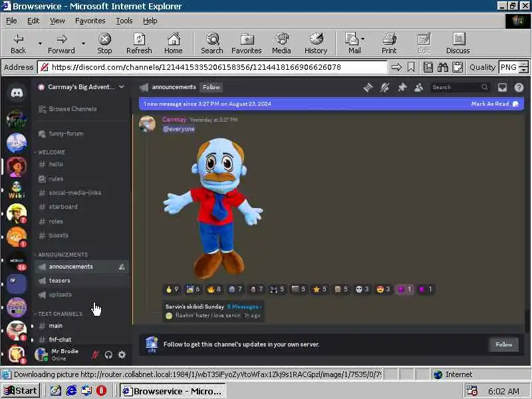The height and width of the screenshot is (399, 532).
Task: Toggle headphones deafen in user panel
Action: (108, 355)
